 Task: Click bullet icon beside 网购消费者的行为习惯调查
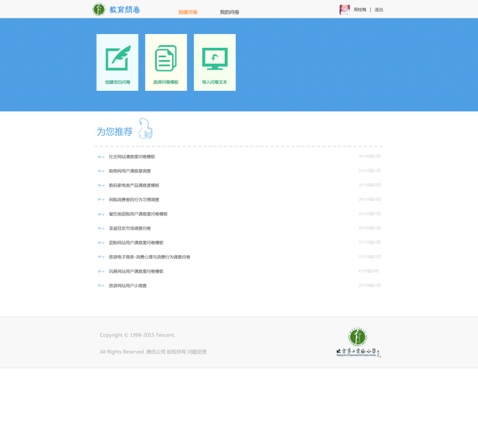pos(101,200)
